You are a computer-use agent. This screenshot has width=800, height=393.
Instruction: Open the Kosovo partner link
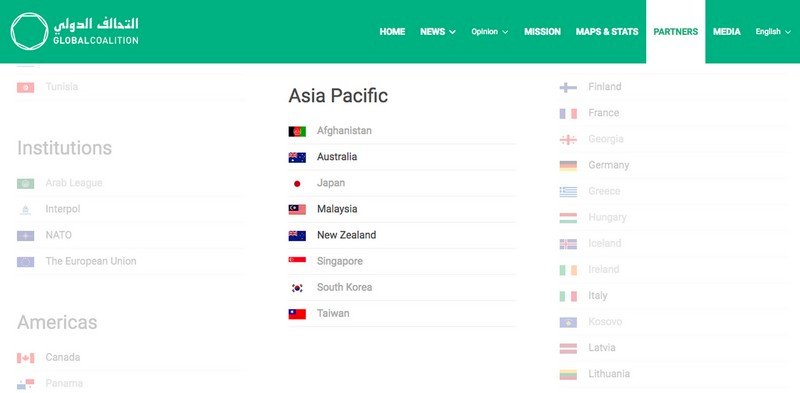(x=605, y=322)
